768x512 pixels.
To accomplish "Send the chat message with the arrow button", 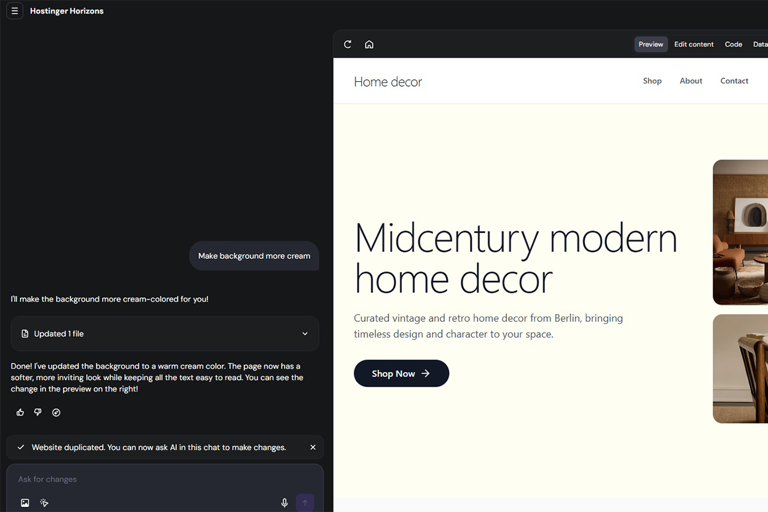I will point(305,503).
